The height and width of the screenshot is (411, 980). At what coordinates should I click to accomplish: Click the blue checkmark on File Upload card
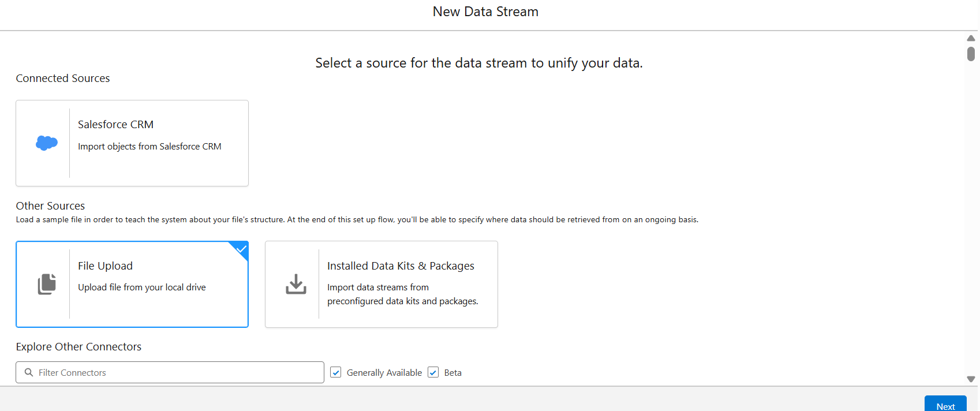(242, 249)
